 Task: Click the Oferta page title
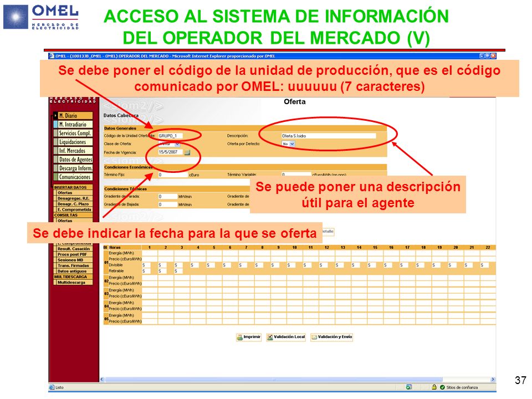tap(294, 102)
